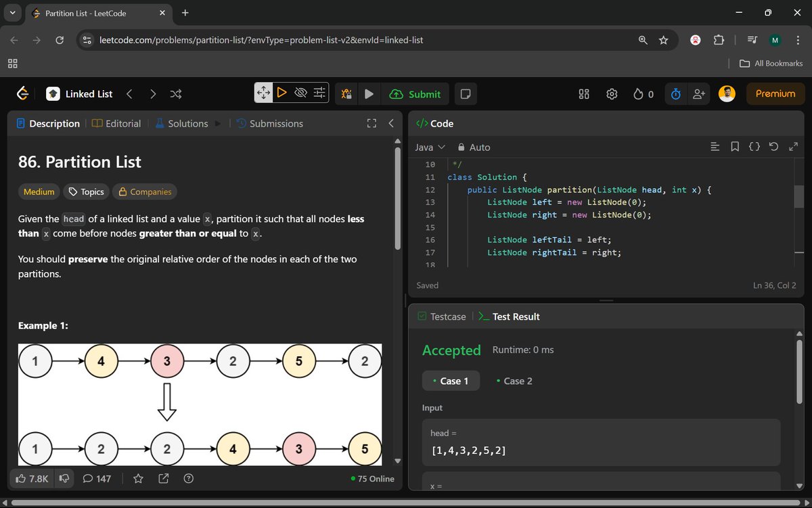Share the problem via share icon
The width and height of the screenshot is (812, 508).
(163, 478)
